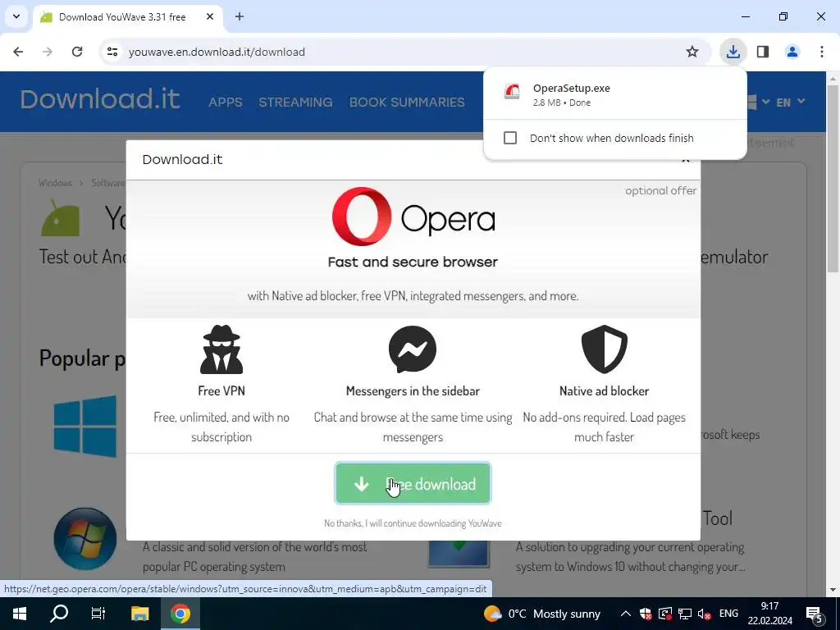Open the APPS menu item
This screenshot has height=630, width=840.
(226, 102)
